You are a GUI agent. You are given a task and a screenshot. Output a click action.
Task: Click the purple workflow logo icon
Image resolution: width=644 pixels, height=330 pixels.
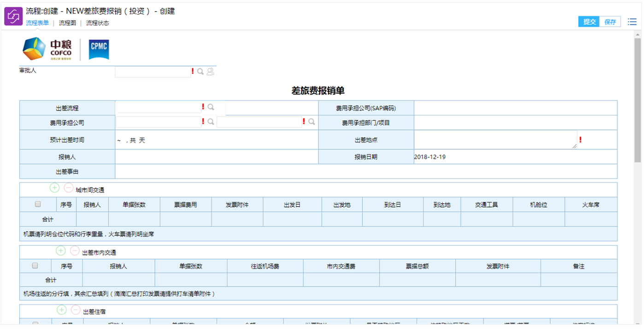click(x=13, y=17)
